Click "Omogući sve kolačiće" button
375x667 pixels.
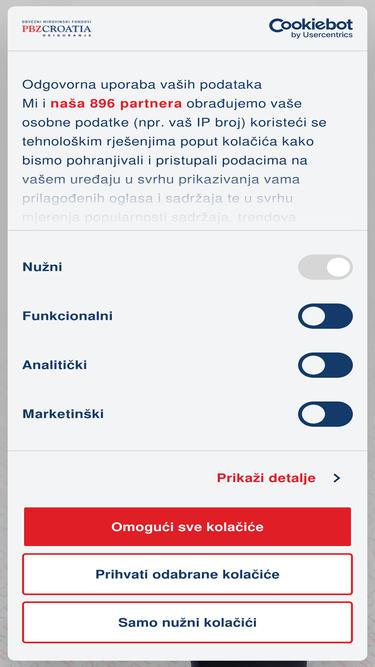188,527
